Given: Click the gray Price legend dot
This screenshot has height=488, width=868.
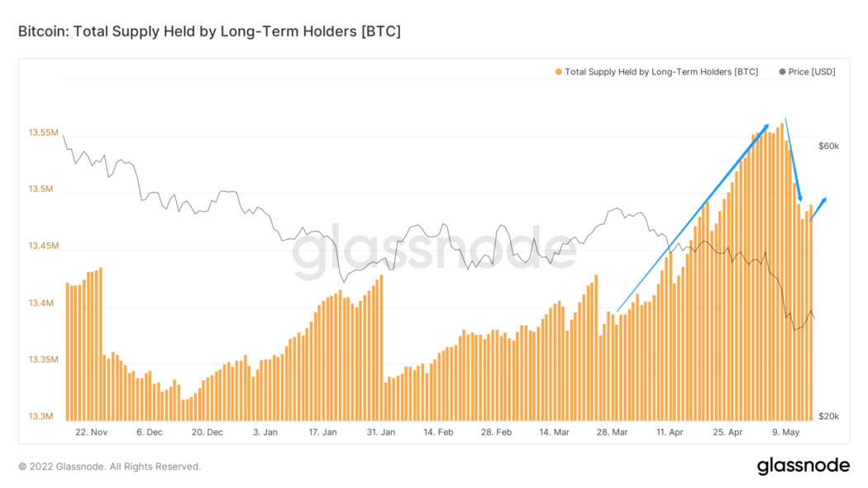Looking at the screenshot, I should pos(782,72).
